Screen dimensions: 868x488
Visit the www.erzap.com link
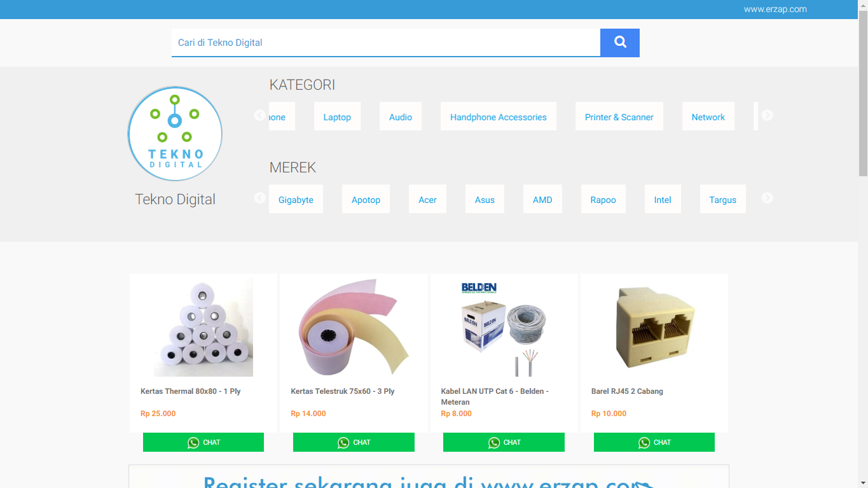775,9
